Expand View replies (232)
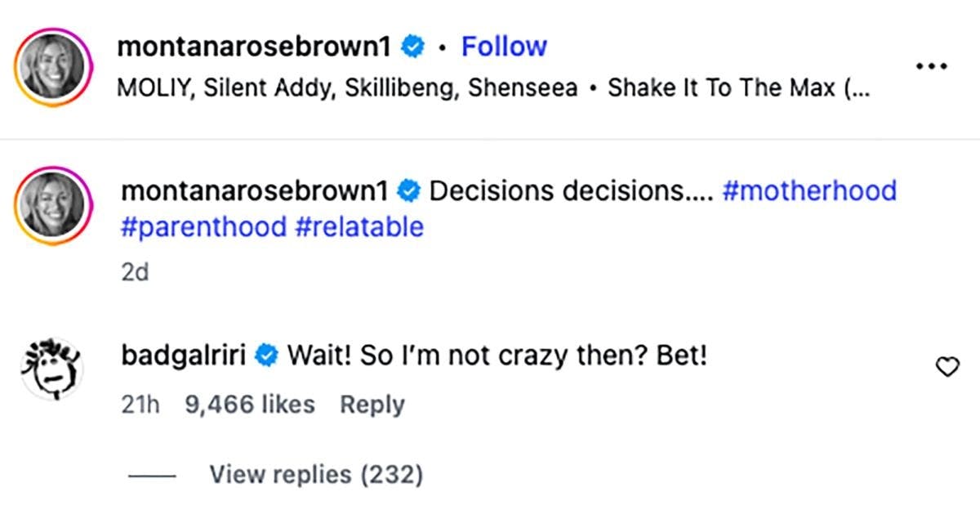980x519 pixels. 316,474
